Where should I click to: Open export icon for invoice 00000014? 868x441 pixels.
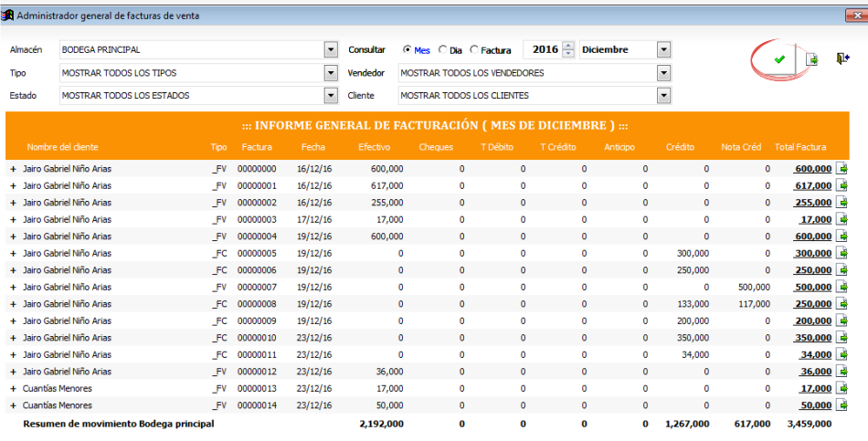[842, 405]
